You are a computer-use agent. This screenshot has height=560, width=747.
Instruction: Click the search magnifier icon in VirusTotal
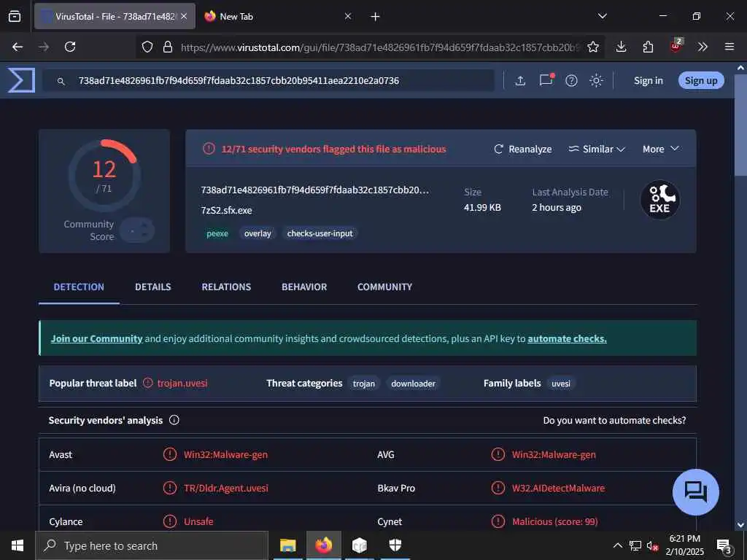click(x=61, y=82)
